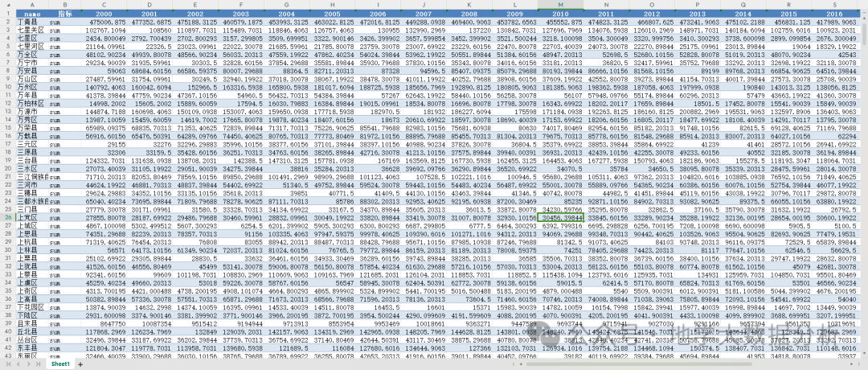868x370 pixels.
Task: Switch to the Sheet1 tab
Action: [60, 364]
